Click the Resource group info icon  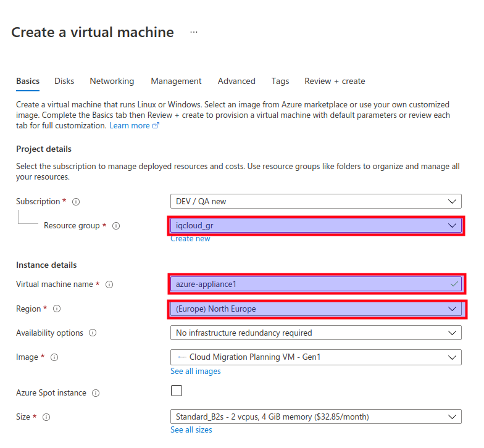click(116, 226)
